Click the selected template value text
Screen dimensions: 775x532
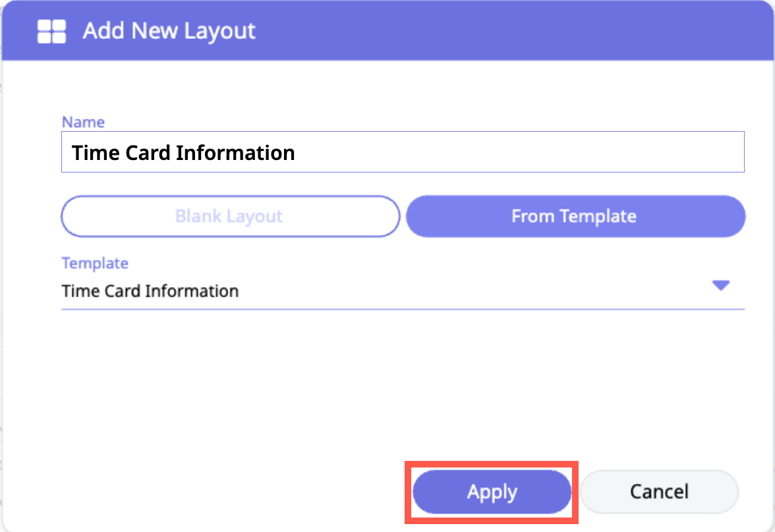point(150,291)
